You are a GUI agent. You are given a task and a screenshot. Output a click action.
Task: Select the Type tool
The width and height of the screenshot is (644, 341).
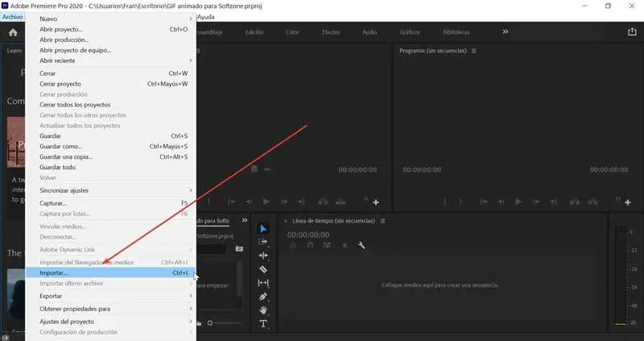click(263, 324)
